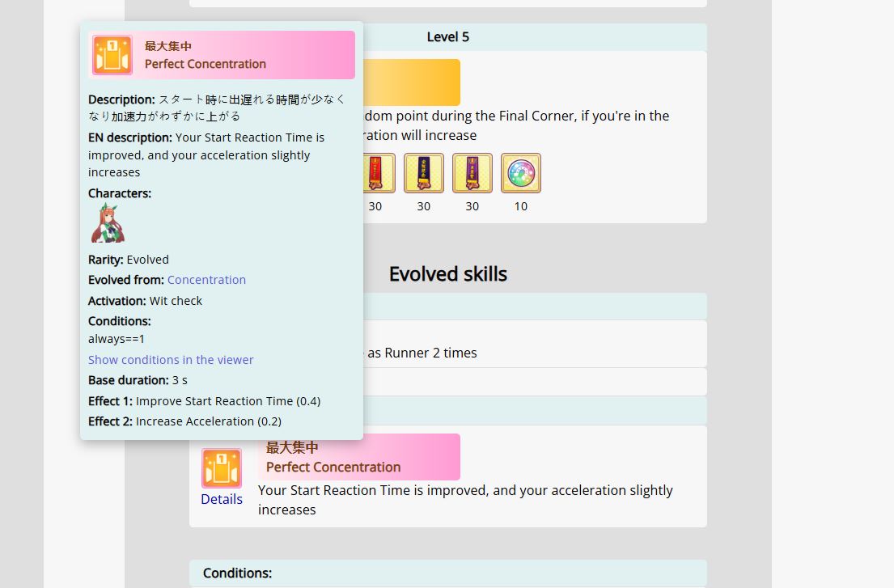Open the Concentration evolved-from link
Image resolution: width=894 pixels, height=588 pixels.
coord(206,280)
